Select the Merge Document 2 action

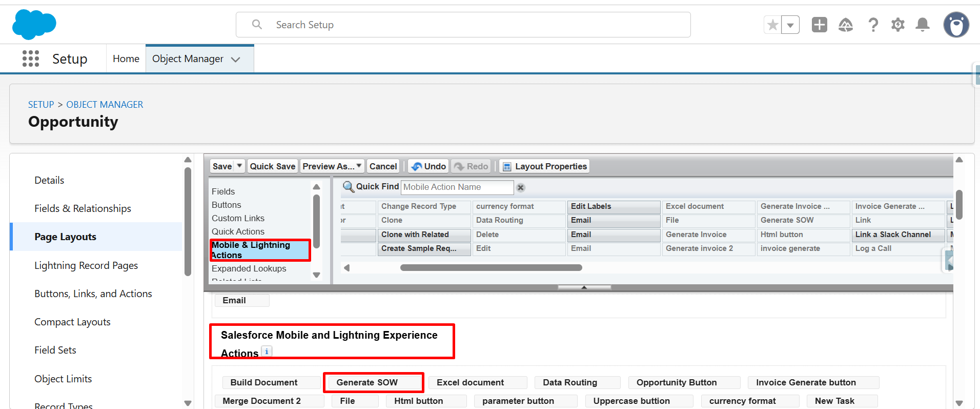269,401
